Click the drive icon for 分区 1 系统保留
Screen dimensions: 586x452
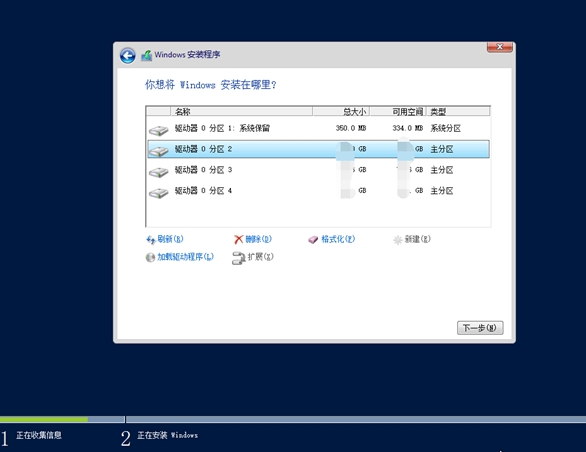tap(159, 130)
